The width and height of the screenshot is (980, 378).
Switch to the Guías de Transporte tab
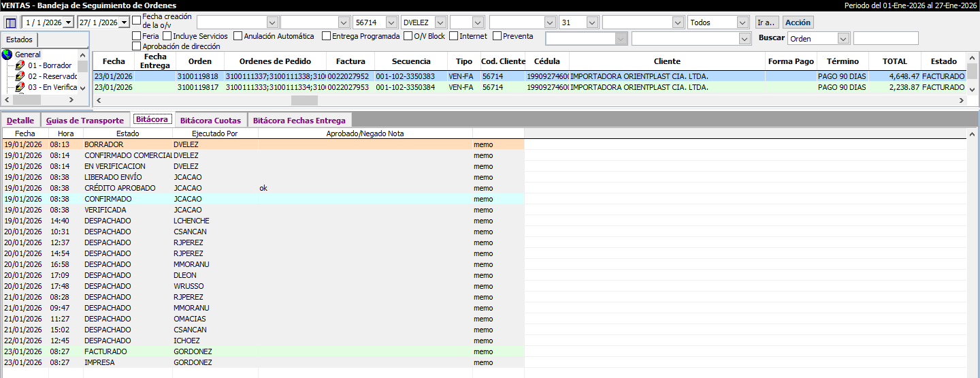tap(85, 121)
